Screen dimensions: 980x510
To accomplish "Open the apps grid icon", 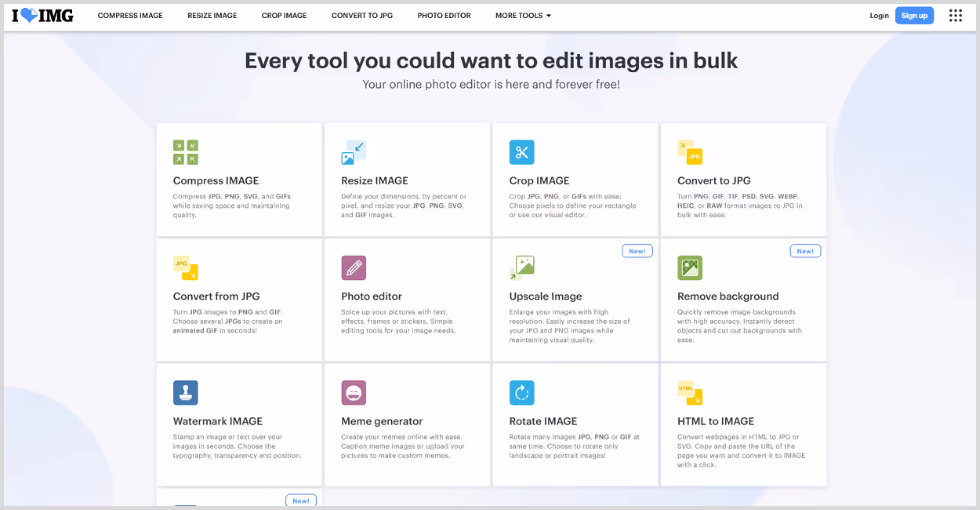I will click(x=955, y=16).
